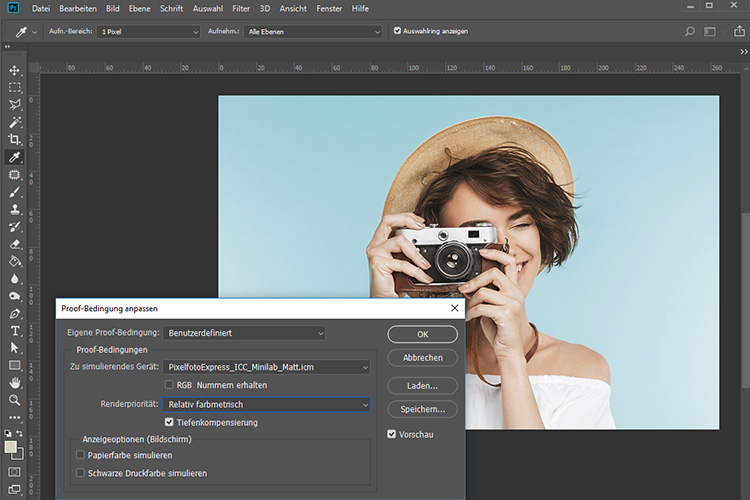This screenshot has width=750, height=500.
Task: Select the Move tool
Action: [15, 70]
